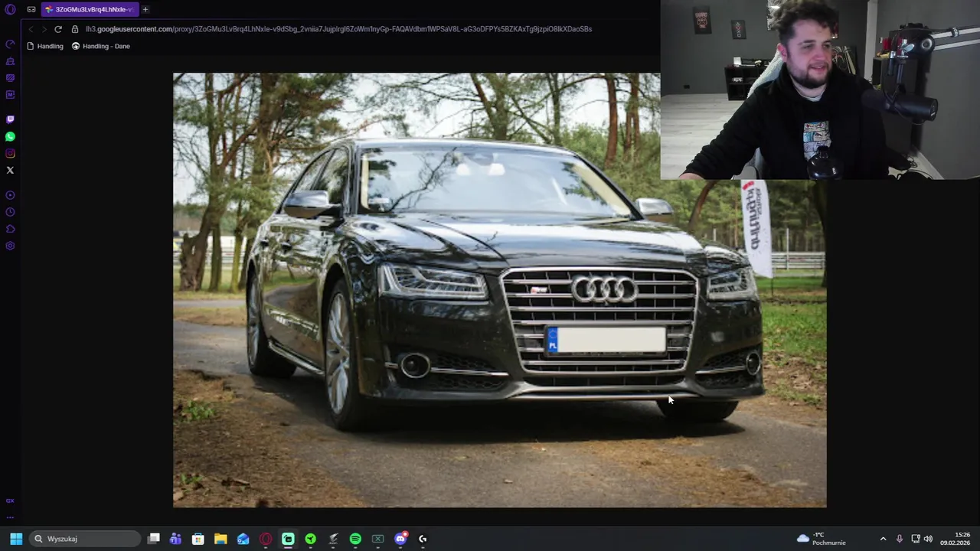Select the googleusercontent image tab
Image resolution: width=980 pixels, height=551 pixels.
click(89, 9)
